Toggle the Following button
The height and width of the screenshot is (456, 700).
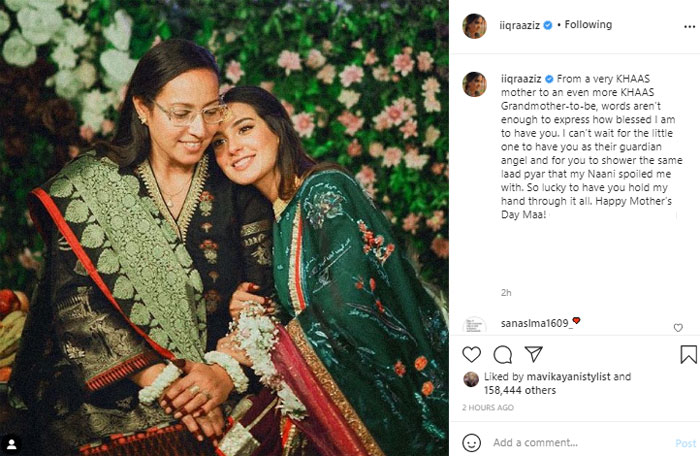[x=589, y=24]
